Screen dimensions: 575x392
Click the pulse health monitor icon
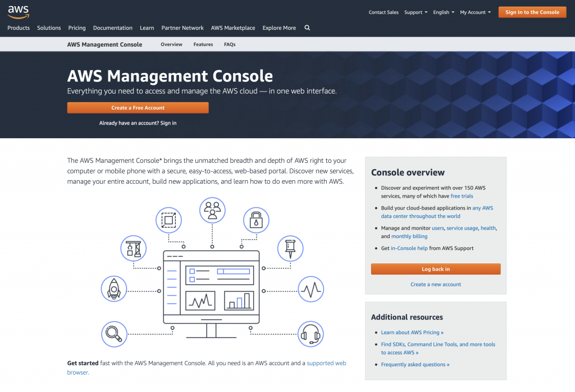tap(311, 289)
